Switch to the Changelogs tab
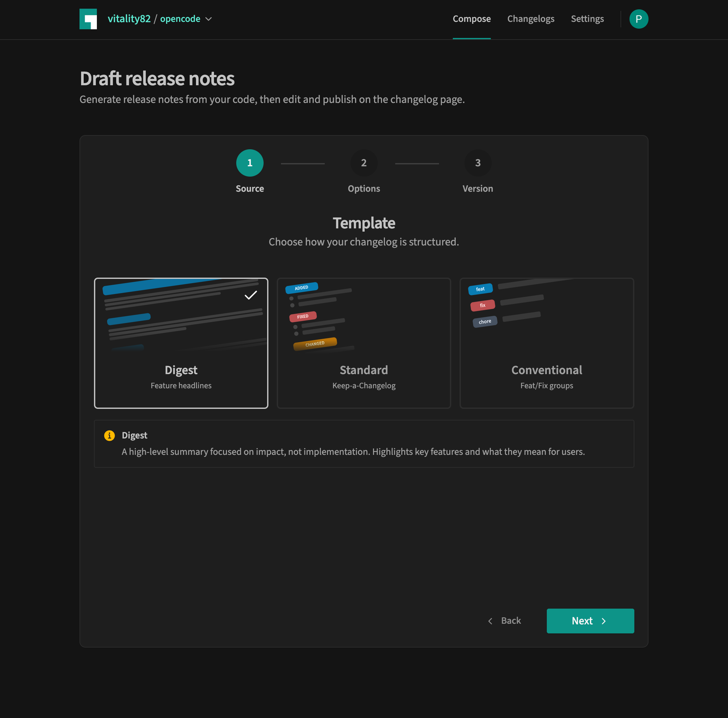Screen dimensions: 728x718 click(530, 19)
